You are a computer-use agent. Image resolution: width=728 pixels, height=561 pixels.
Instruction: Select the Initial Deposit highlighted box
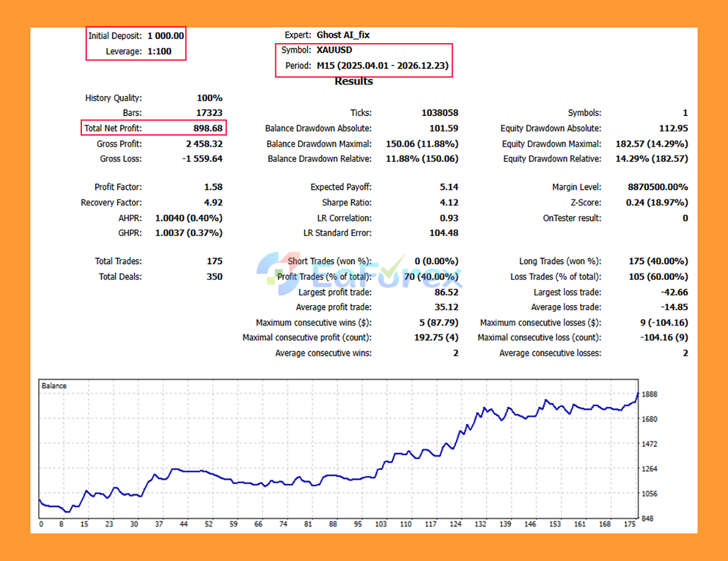pos(136,43)
